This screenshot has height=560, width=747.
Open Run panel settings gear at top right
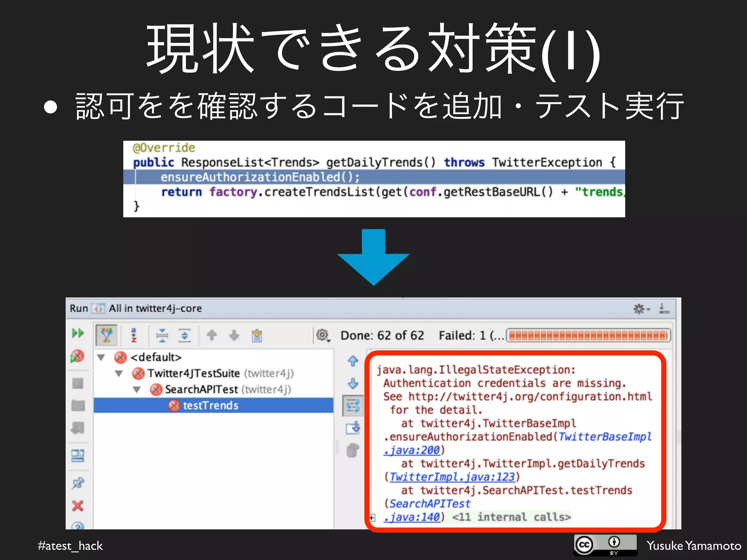click(x=641, y=309)
